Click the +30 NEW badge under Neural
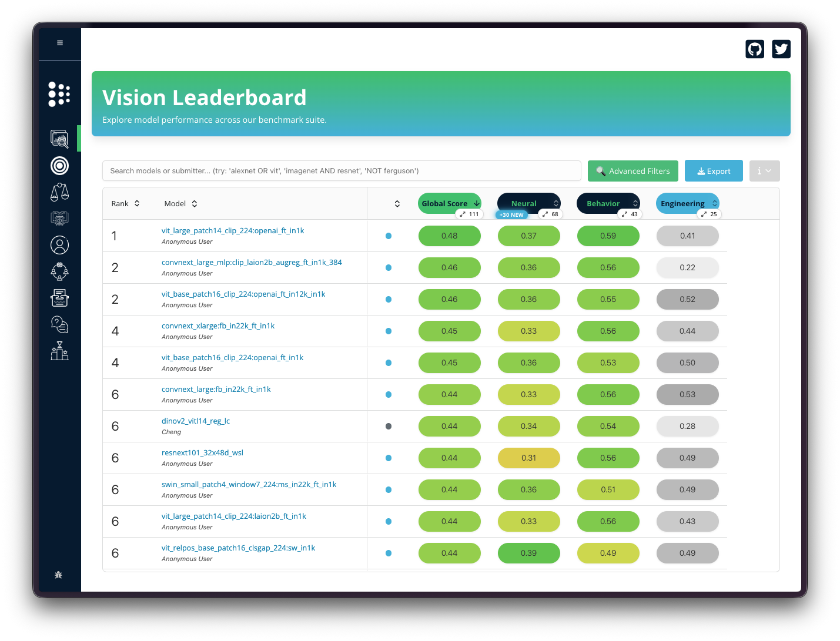Viewport: 840px width, 641px height. click(x=511, y=214)
